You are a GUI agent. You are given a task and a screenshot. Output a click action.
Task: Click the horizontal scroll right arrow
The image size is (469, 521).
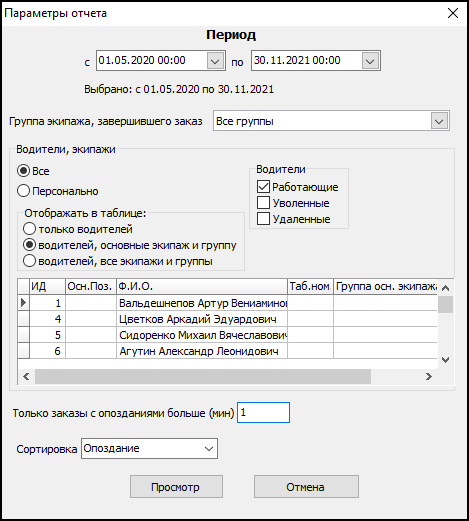(x=429, y=377)
